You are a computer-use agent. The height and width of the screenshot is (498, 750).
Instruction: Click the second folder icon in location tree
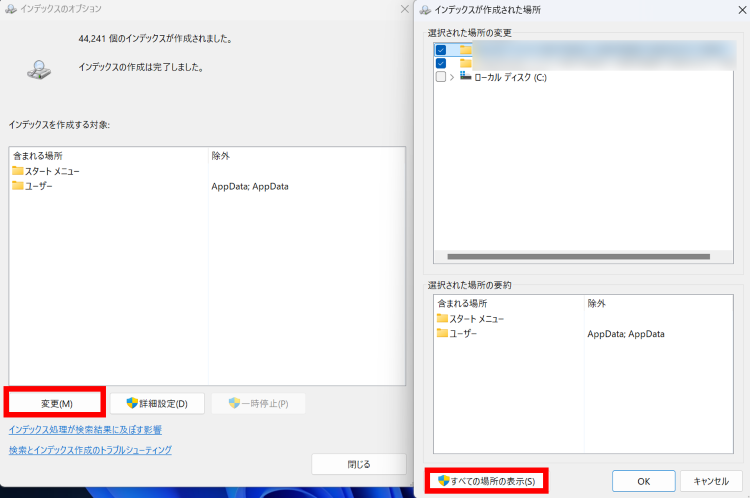point(465,63)
